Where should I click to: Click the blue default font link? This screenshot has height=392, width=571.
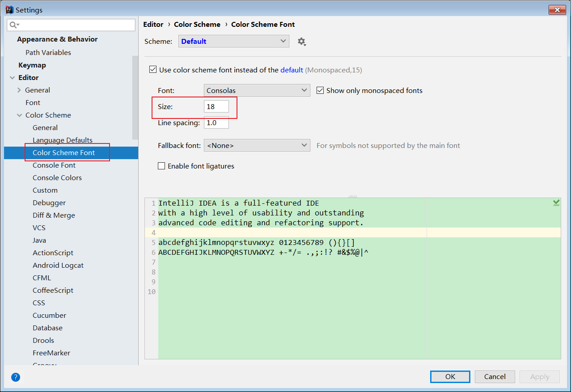292,70
